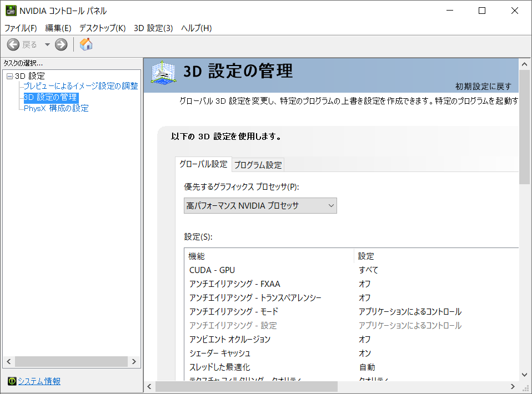The image size is (532, 394).
Task: Click the task tree scrollbar left arrow
Action: pos(9,361)
